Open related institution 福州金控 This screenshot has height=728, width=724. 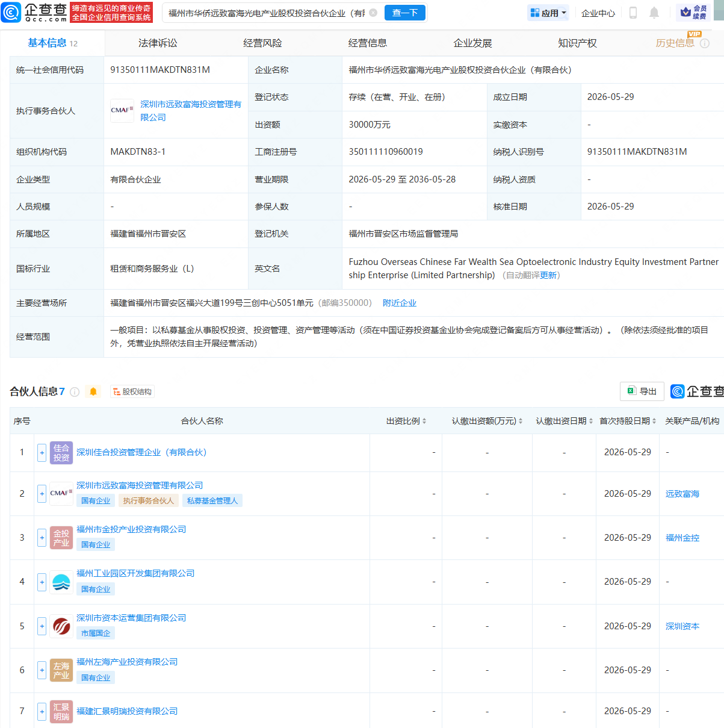[x=682, y=538]
